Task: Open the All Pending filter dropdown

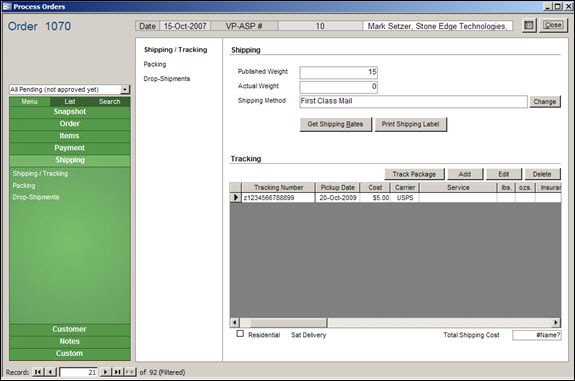Action: coord(125,89)
